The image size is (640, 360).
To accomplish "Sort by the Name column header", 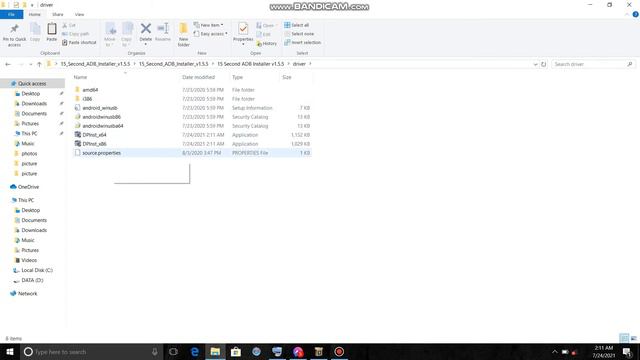I will pyautogui.click(x=80, y=77).
